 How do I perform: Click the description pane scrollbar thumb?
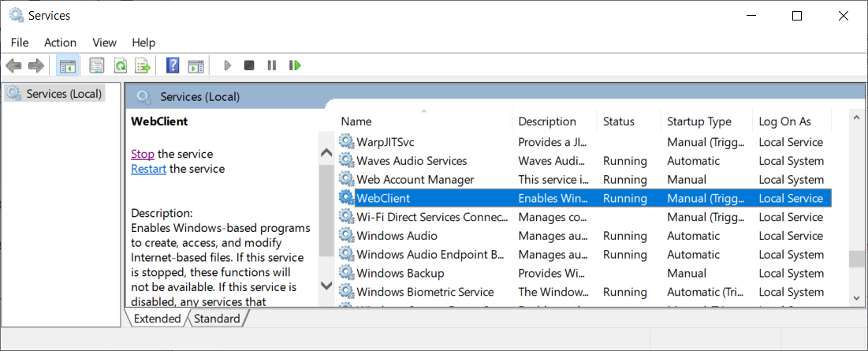tap(327, 211)
